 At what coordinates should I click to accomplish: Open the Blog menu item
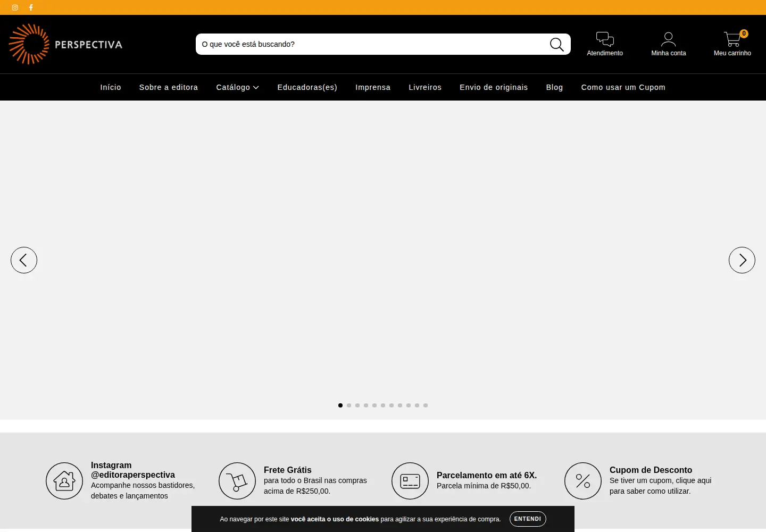[554, 87]
